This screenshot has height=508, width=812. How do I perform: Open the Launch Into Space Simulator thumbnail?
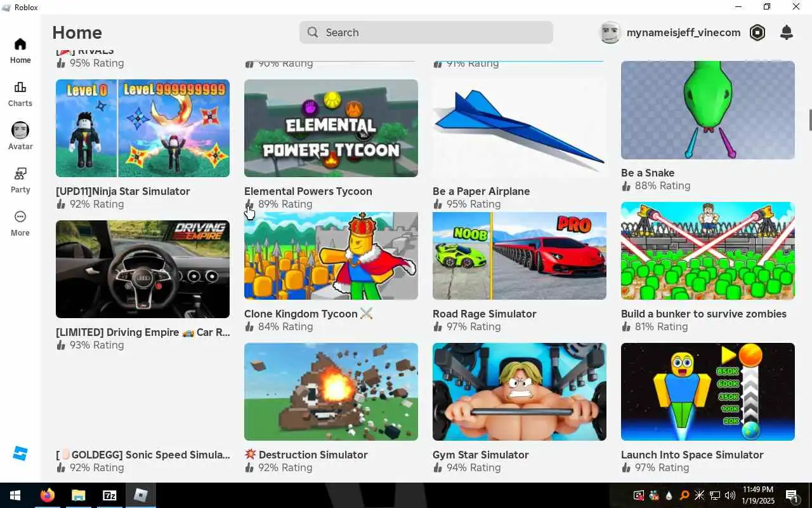[x=708, y=392]
